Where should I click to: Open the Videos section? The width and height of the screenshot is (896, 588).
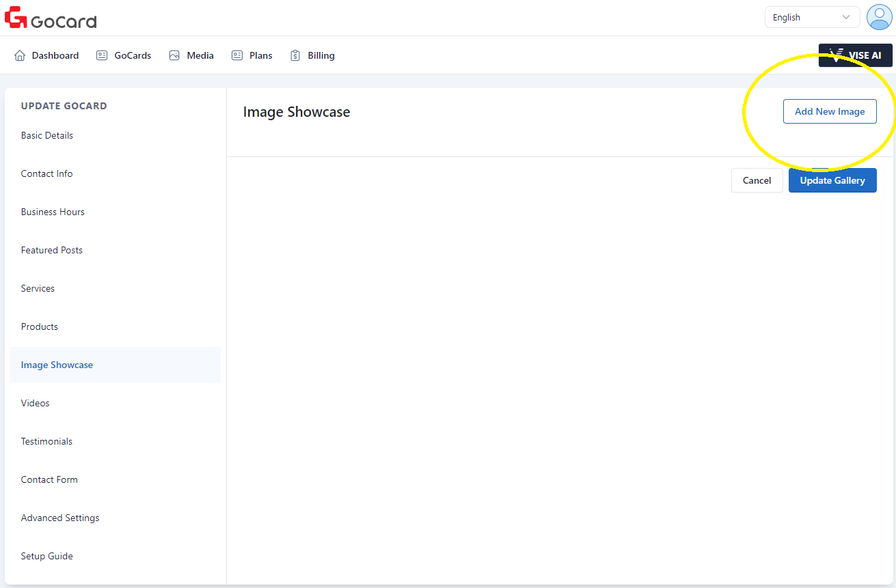click(x=36, y=403)
